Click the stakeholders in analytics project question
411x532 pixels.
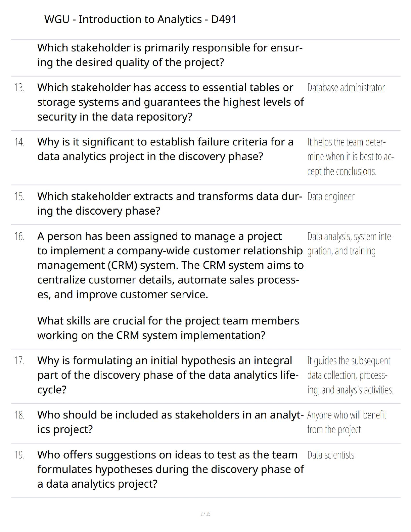[171, 422]
